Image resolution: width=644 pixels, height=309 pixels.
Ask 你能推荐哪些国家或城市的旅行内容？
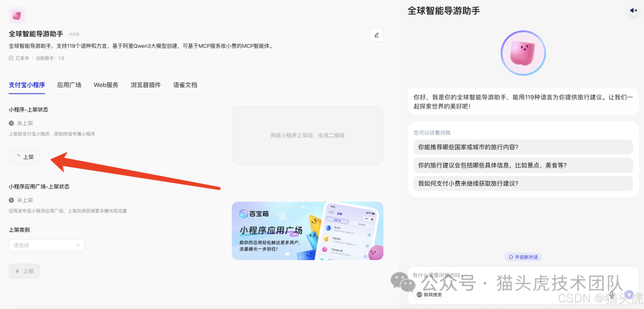coord(524,147)
